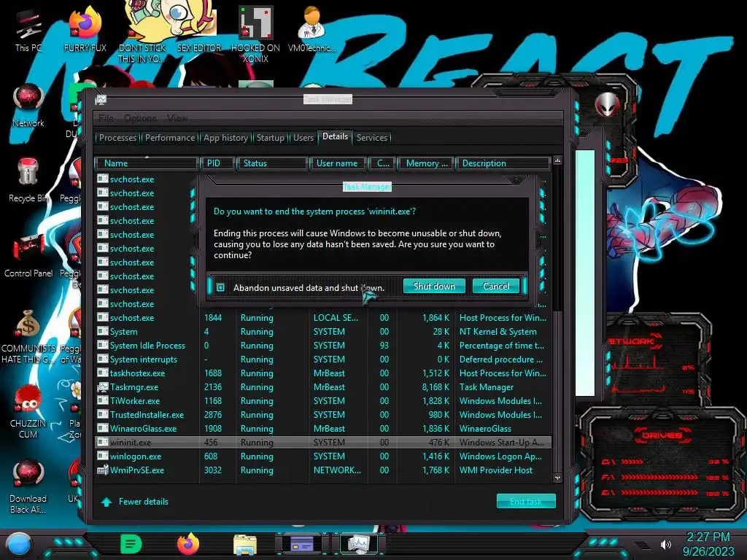Open the Startup tab

coord(270,138)
